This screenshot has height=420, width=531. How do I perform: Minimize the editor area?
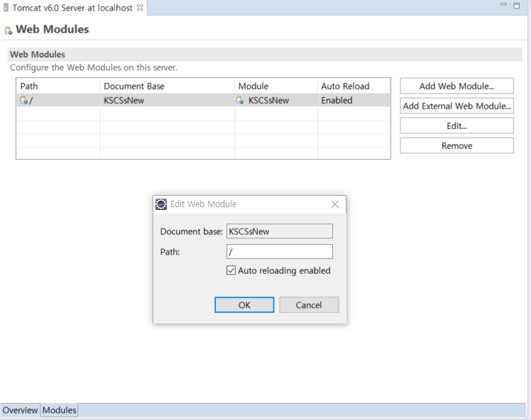click(x=503, y=5)
